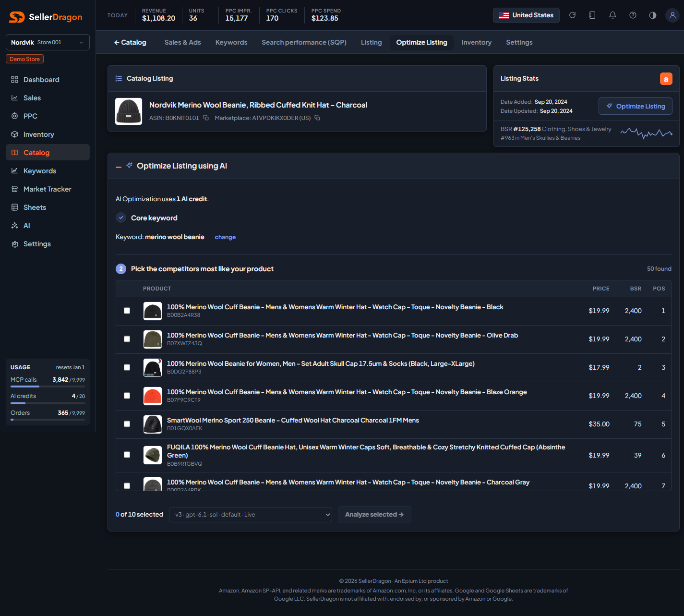Click the MCP calls usage progress bar
The image size is (684, 616).
click(48, 386)
